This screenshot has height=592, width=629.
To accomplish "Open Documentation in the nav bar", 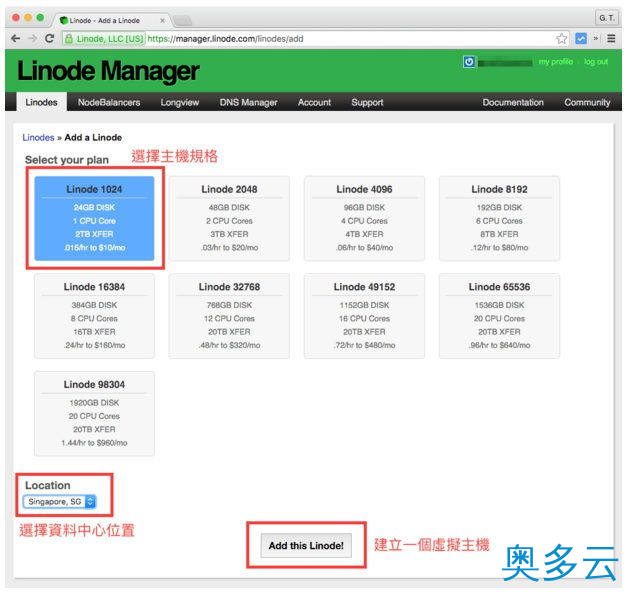I will (x=513, y=102).
